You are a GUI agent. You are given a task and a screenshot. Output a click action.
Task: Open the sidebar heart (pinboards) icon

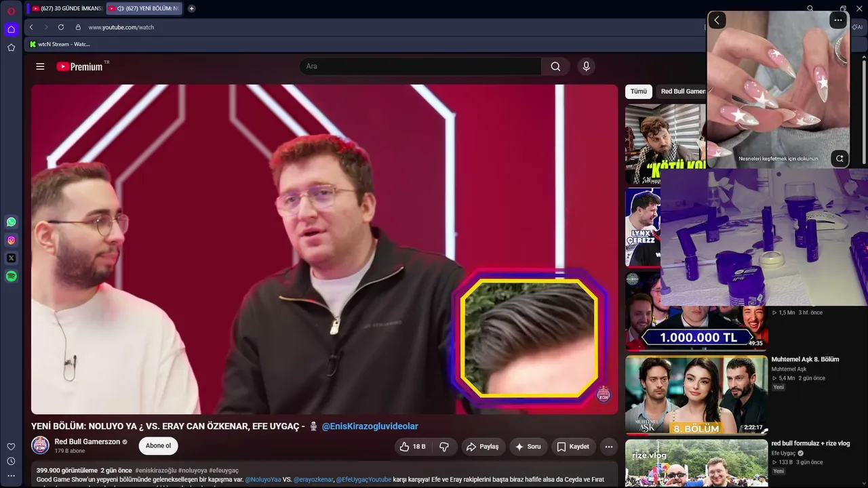point(11,447)
